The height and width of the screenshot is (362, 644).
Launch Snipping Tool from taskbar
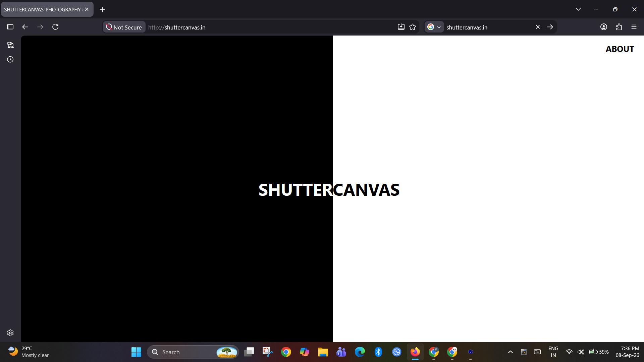pyautogui.click(x=267, y=352)
